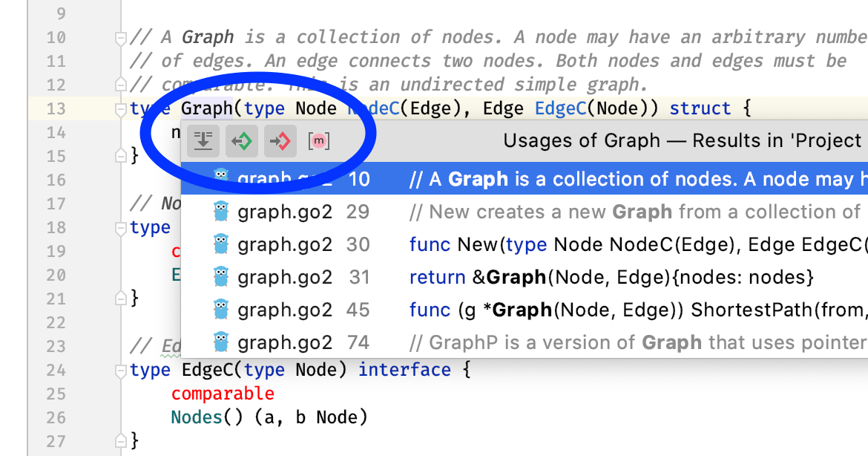Viewport: 868px width, 456px height.
Task: Click the gopher icon on the line 29 usage
Action: pos(221,212)
